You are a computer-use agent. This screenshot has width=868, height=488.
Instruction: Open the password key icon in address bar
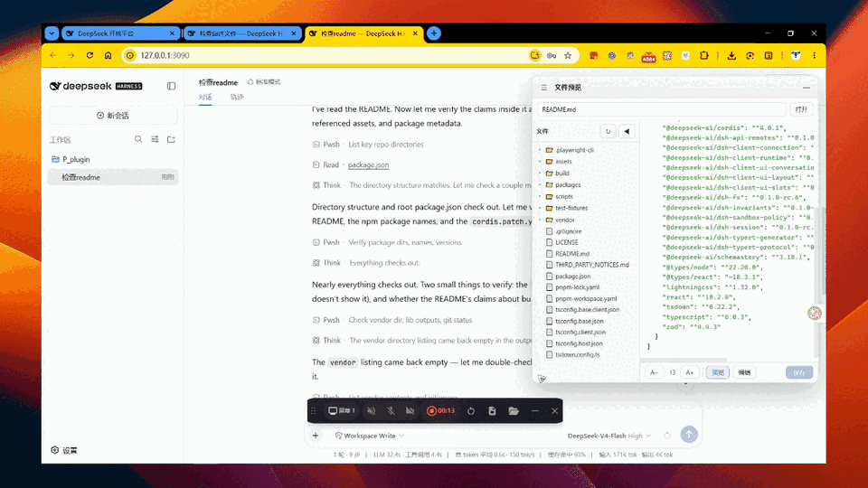[x=552, y=55]
